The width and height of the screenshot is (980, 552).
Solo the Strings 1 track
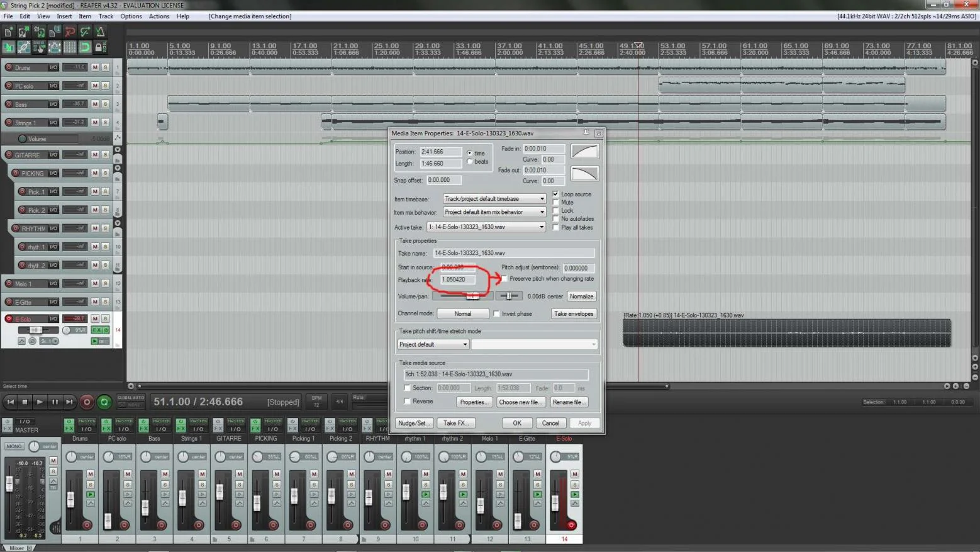pyautogui.click(x=105, y=122)
